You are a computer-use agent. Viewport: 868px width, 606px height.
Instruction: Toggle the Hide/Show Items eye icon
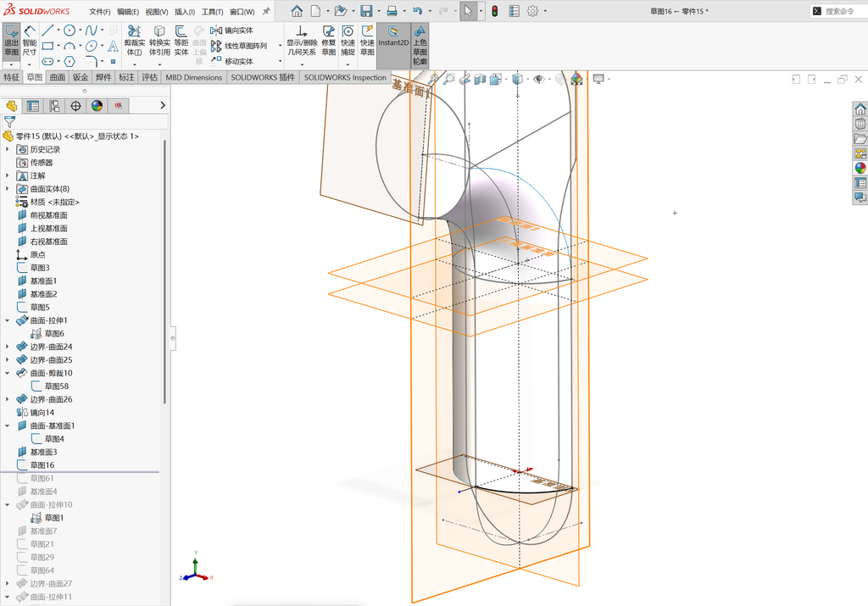click(x=538, y=79)
